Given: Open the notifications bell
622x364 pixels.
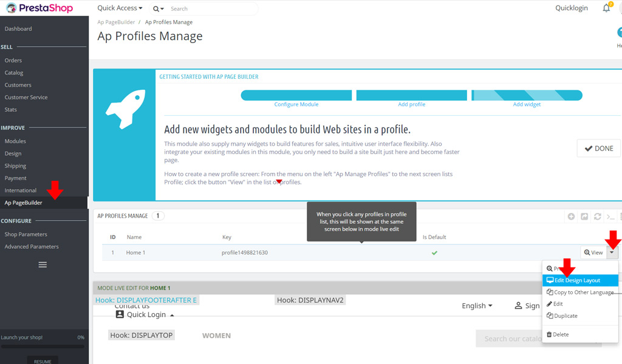Looking at the screenshot, I should [607, 8].
